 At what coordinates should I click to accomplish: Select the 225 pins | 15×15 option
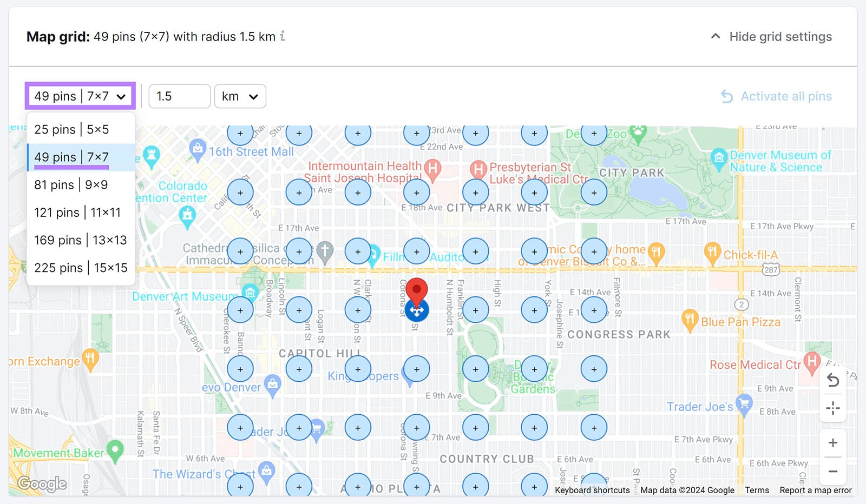(x=80, y=267)
